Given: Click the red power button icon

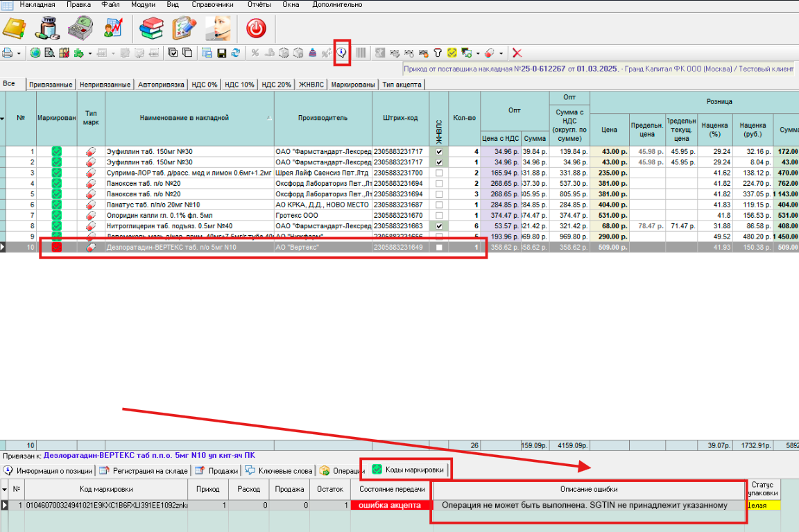Looking at the screenshot, I should (x=257, y=28).
